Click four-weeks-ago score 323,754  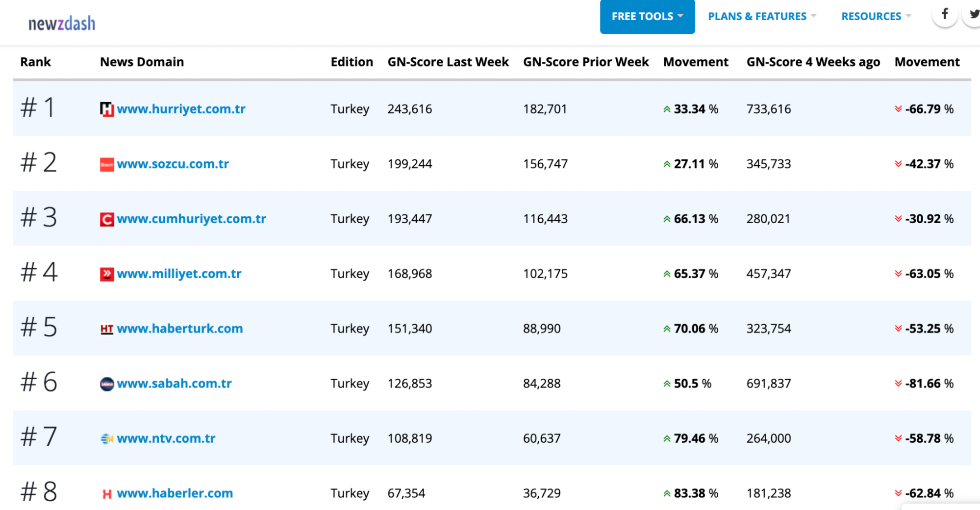769,329
